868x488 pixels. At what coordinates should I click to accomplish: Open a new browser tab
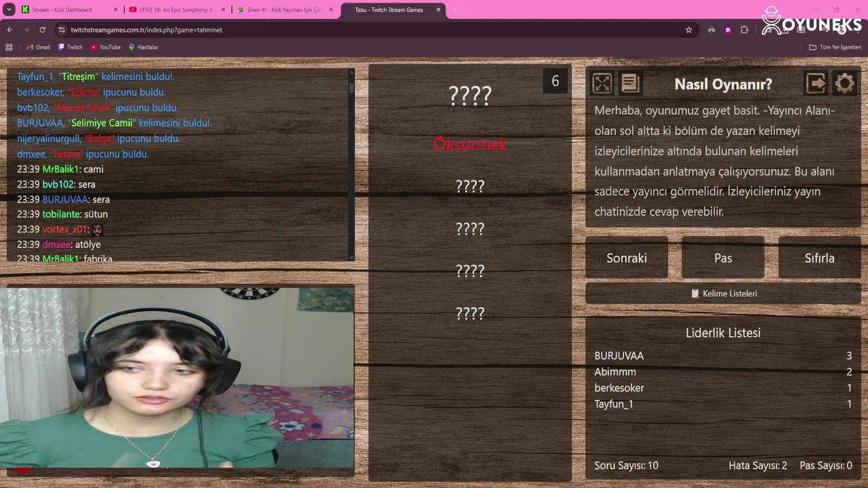pyautogui.click(x=454, y=9)
